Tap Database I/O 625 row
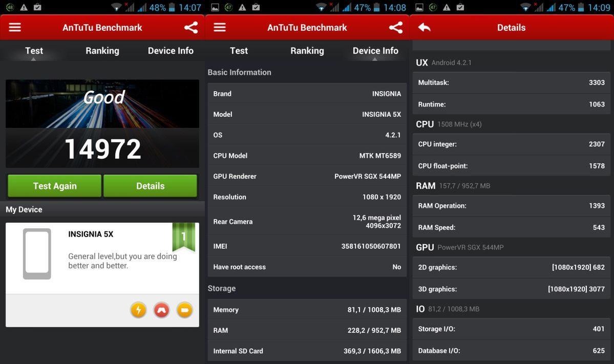This screenshot has width=614, height=364. click(x=512, y=351)
